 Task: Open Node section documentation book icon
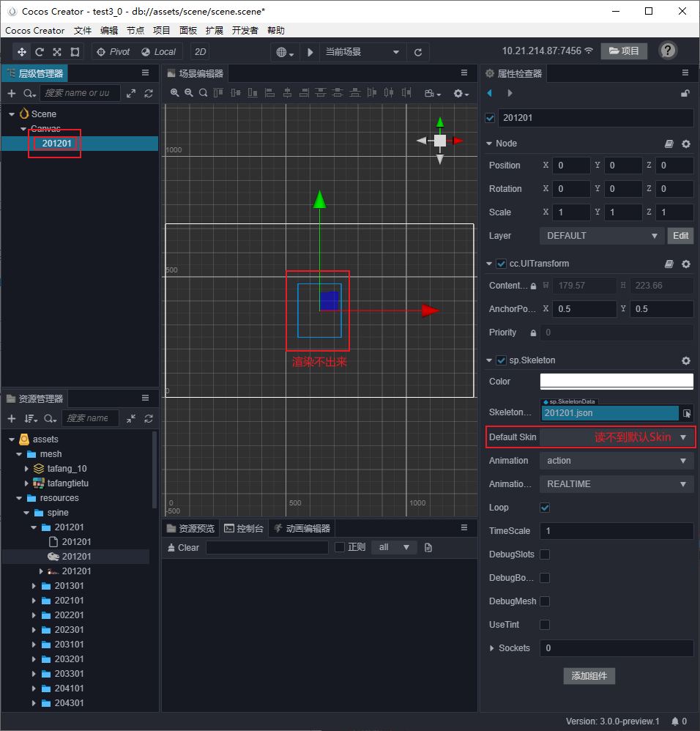point(669,144)
